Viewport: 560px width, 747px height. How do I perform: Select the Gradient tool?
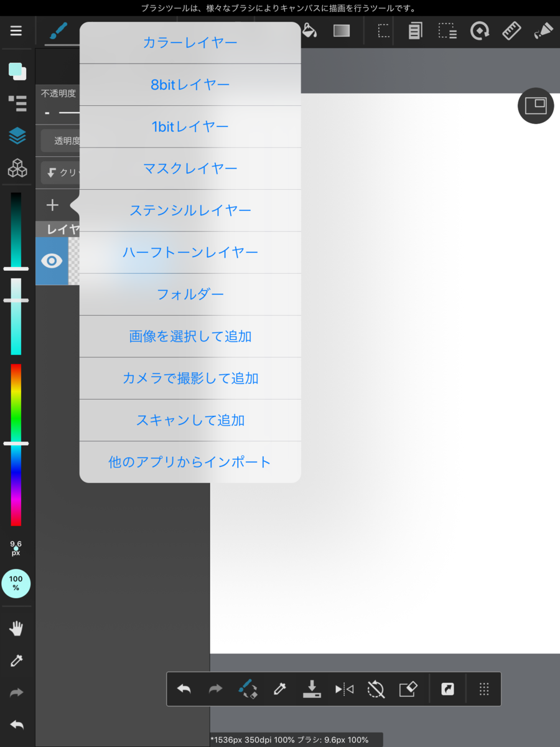pos(342,31)
